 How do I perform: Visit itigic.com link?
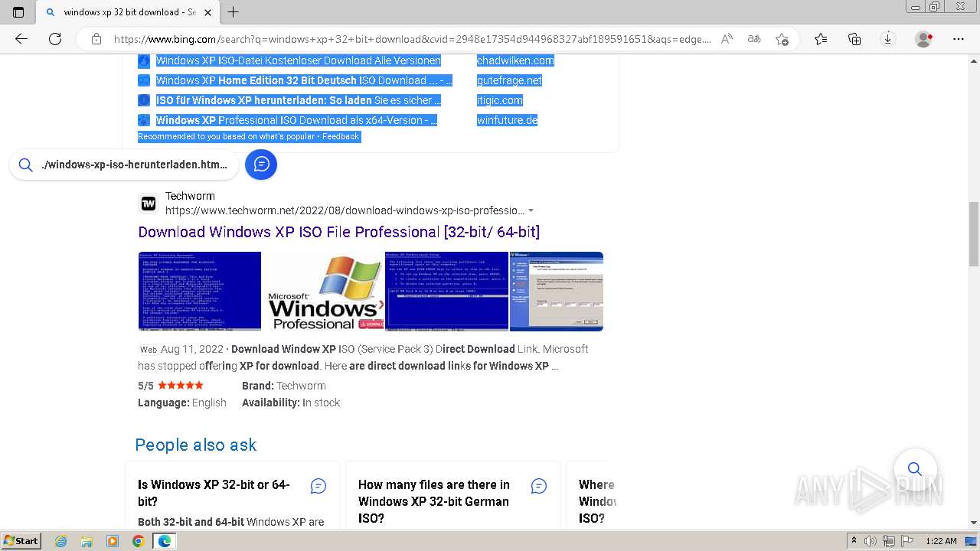point(500,100)
